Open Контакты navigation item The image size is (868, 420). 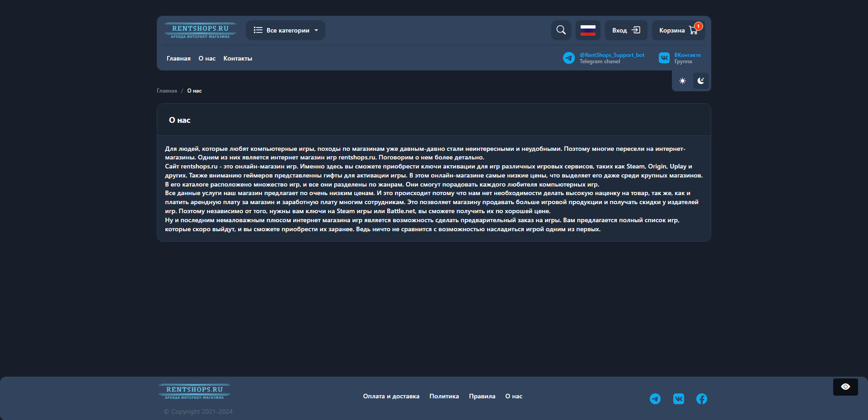tap(238, 58)
